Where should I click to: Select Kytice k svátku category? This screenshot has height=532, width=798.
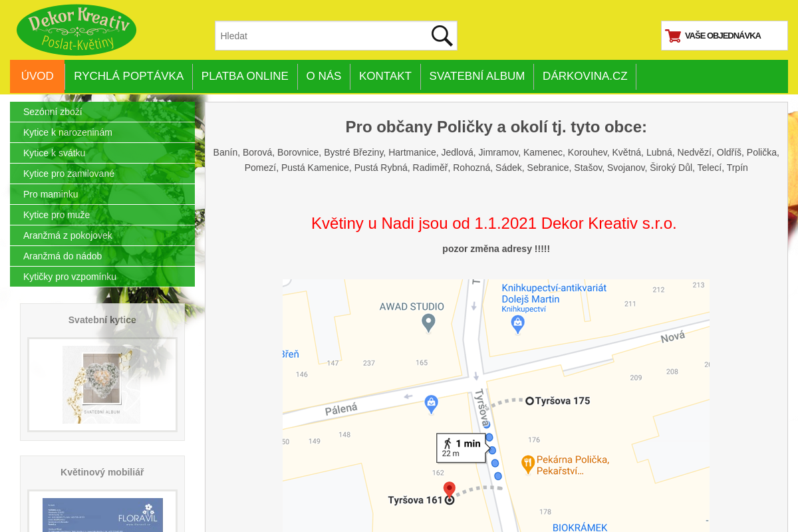102,153
